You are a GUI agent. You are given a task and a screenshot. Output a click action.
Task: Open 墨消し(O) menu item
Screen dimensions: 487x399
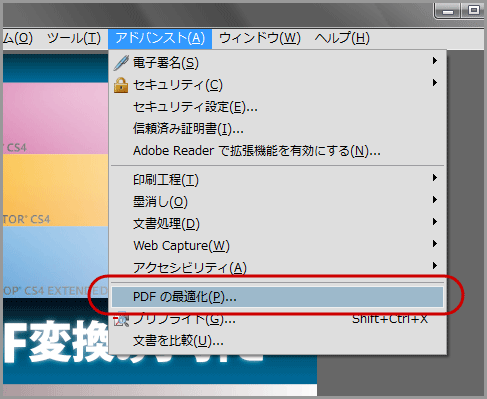pos(277,202)
